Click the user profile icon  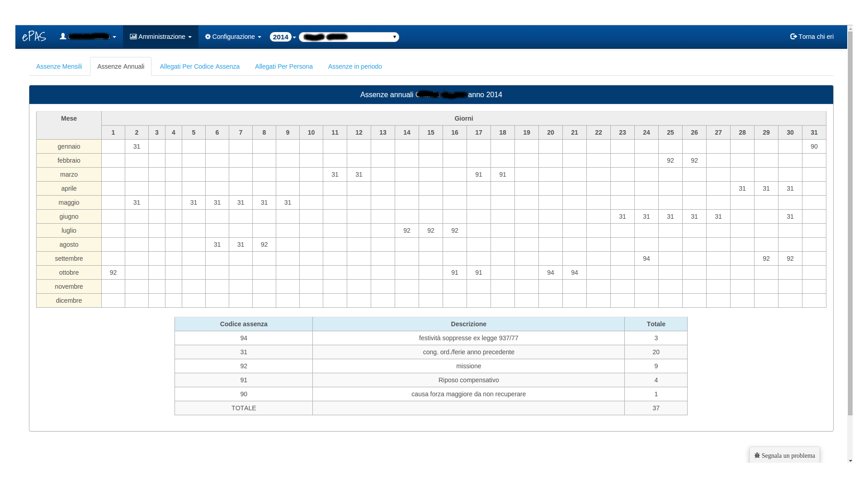pos(63,37)
